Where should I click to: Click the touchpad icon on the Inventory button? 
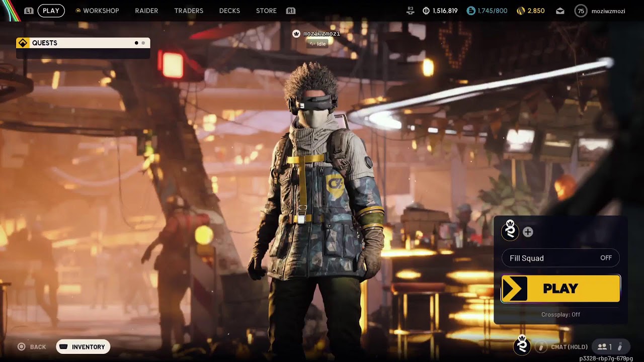(x=64, y=346)
